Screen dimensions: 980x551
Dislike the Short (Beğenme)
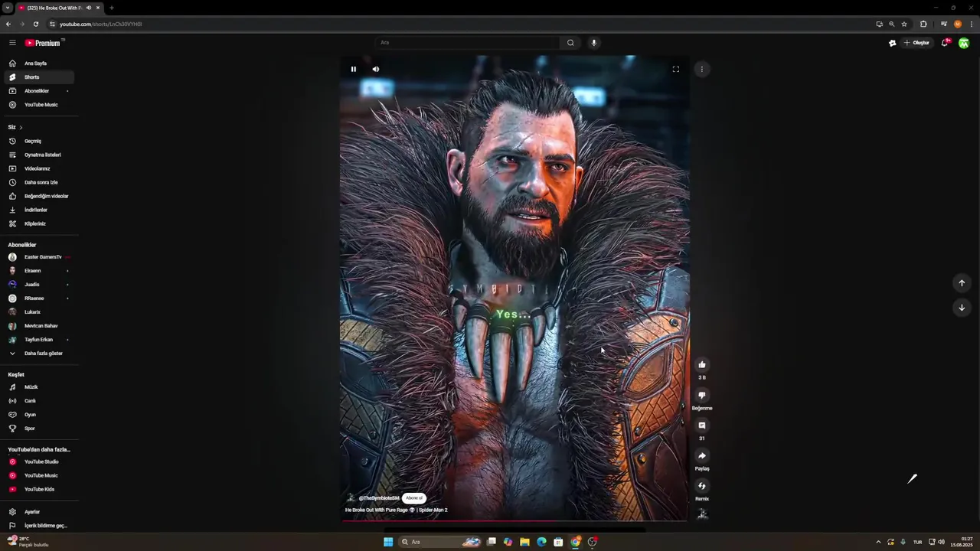702,396
